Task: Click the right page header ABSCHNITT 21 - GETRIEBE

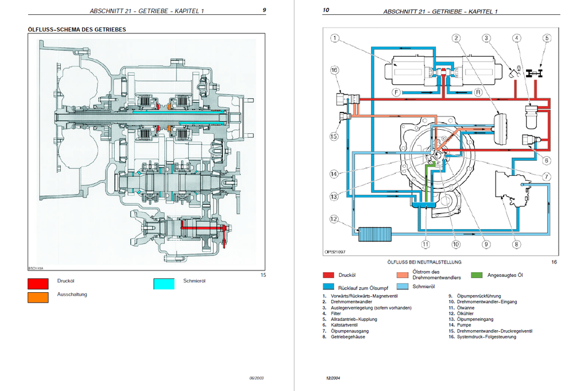Action: [440, 11]
